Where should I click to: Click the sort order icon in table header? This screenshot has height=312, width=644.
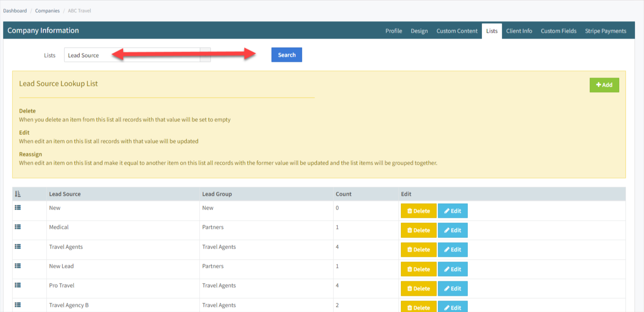tap(18, 194)
